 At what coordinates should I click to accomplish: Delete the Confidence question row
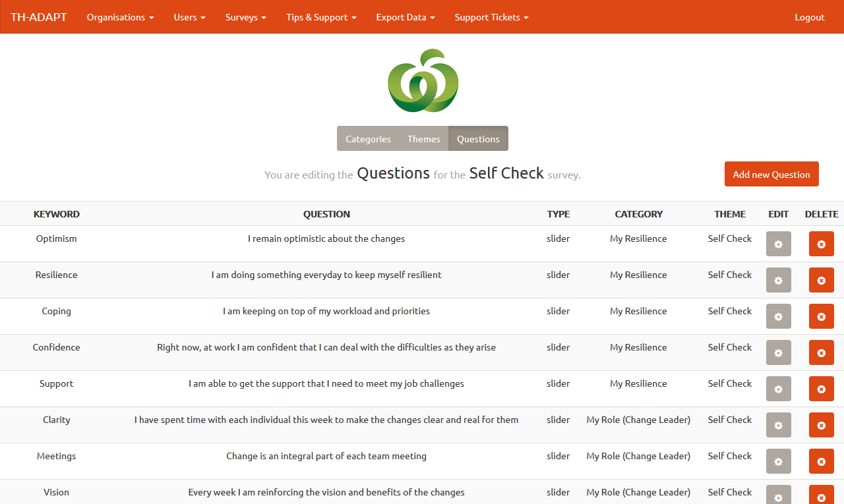(x=822, y=352)
